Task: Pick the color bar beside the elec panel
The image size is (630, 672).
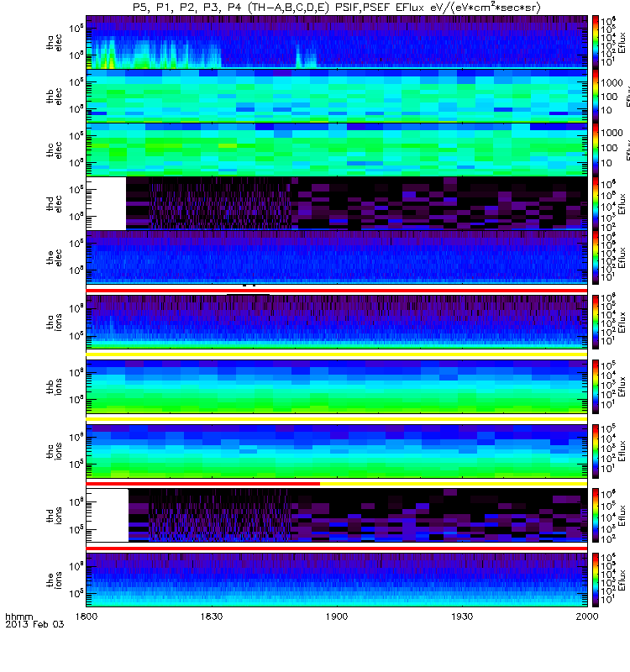Action: point(596,257)
